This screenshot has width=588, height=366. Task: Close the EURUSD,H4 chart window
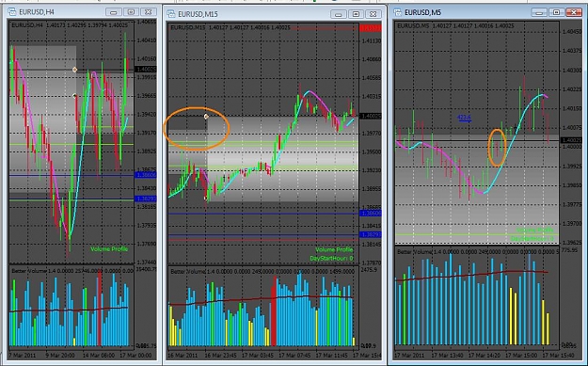point(148,12)
